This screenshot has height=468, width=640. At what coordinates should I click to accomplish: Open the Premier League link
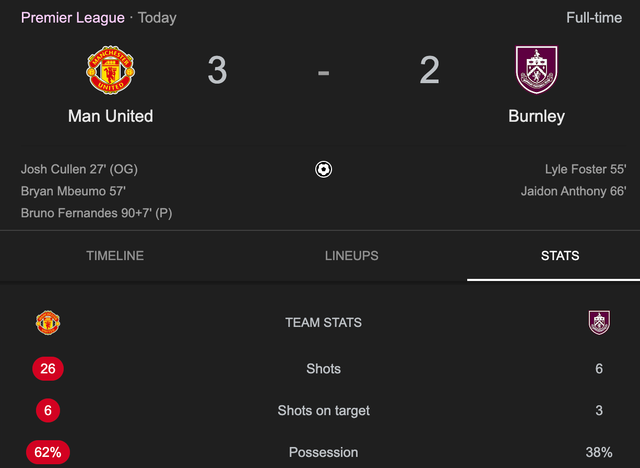tap(73, 18)
